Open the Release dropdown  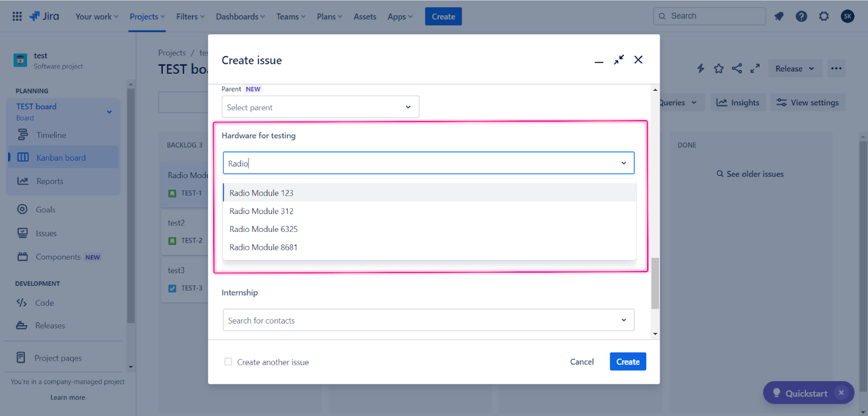click(x=795, y=68)
